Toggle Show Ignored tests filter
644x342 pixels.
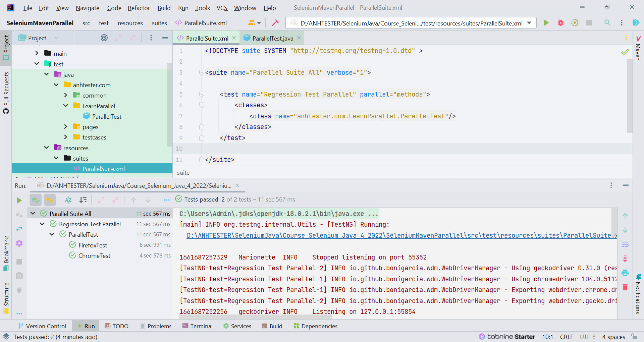[50, 200]
